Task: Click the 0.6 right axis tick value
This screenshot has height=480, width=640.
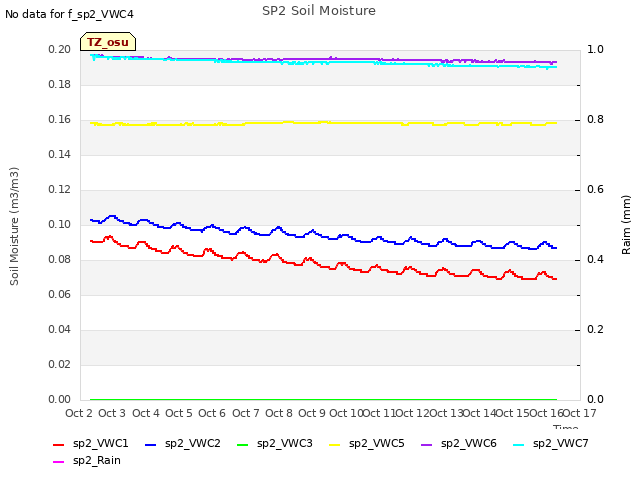Action: pyautogui.click(x=595, y=190)
